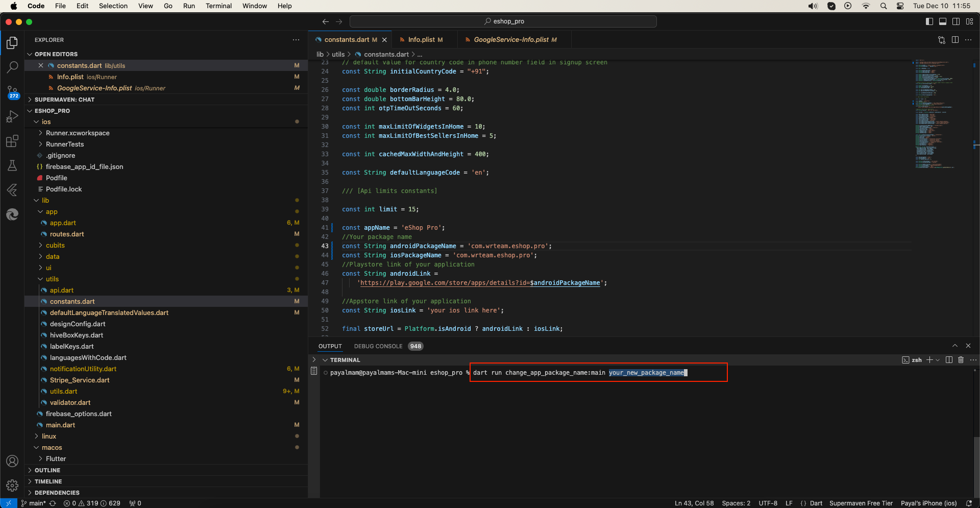Add a new terminal with the plus icon
The height and width of the screenshot is (508, 980).
(929, 360)
